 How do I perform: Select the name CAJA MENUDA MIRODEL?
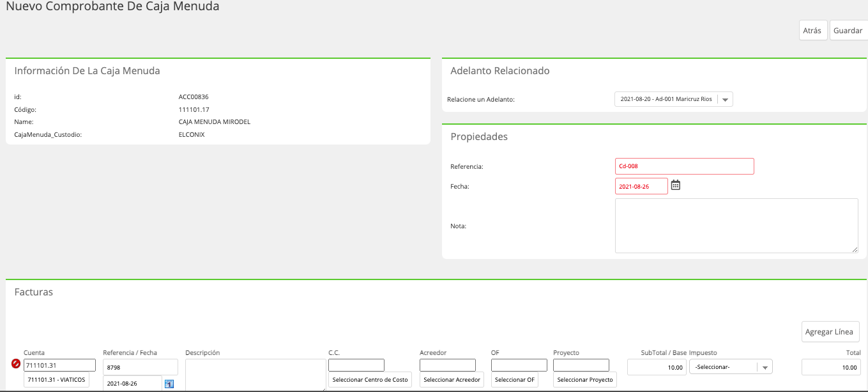[215, 122]
